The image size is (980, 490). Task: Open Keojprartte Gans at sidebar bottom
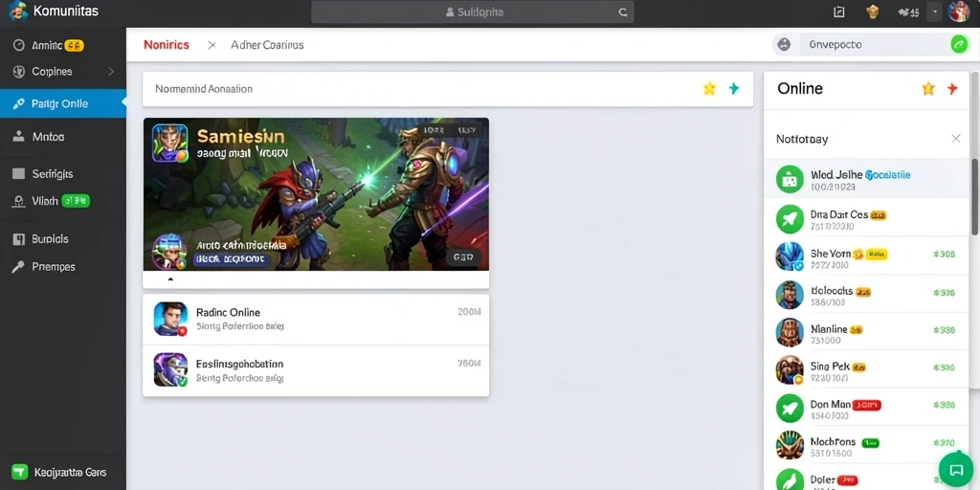(x=62, y=472)
